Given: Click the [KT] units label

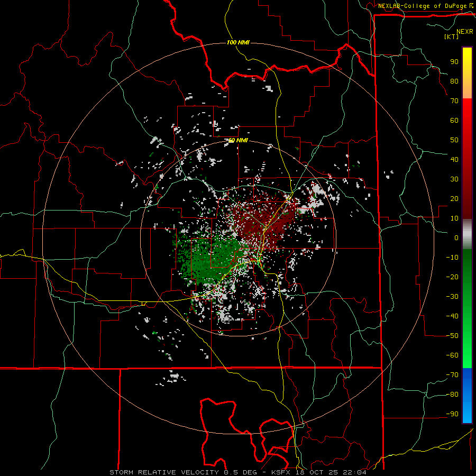Looking at the screenshot, I should (x=452, y=36).
